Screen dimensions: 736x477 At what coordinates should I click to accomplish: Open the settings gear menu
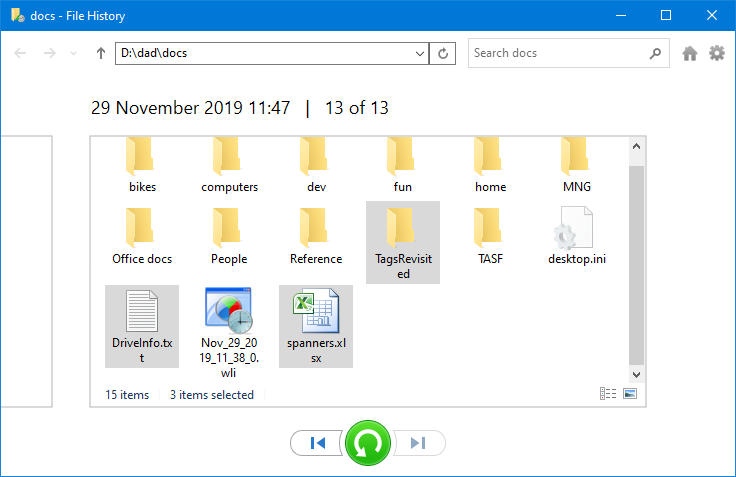click(x=717, y=54)
